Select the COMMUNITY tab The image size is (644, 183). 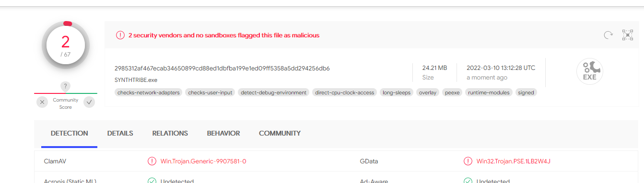click(x=280, y=133)
